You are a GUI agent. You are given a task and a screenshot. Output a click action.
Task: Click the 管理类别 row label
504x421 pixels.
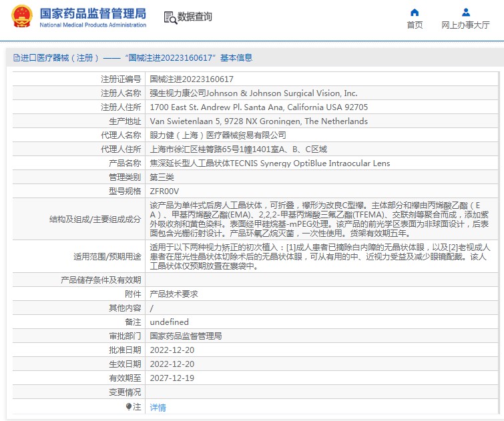click(x=125, y=177)
